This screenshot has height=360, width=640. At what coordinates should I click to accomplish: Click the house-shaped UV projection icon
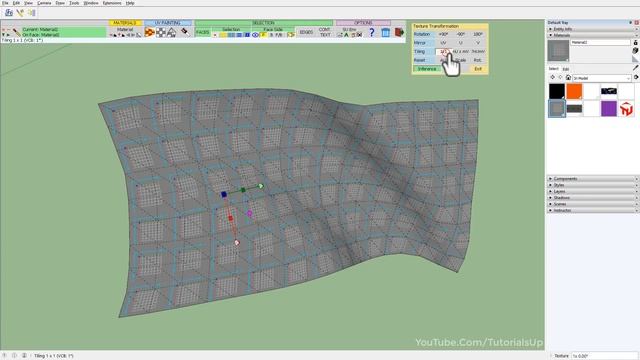172,32
